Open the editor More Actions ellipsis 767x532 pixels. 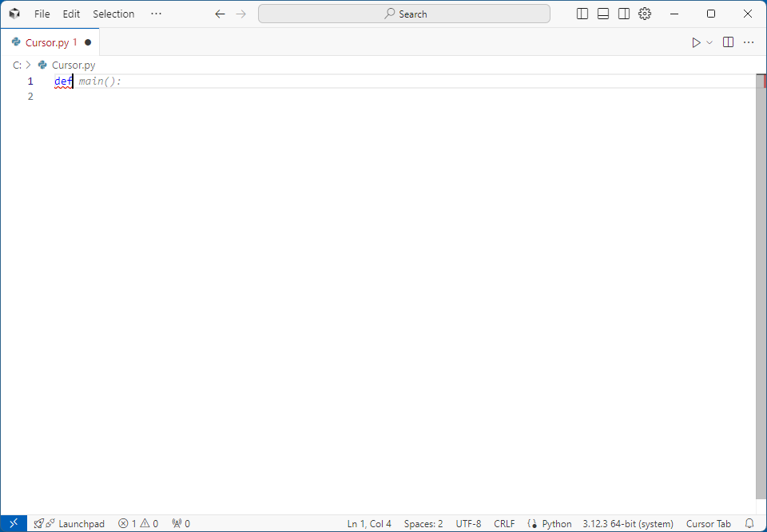[x=749, y=42]
